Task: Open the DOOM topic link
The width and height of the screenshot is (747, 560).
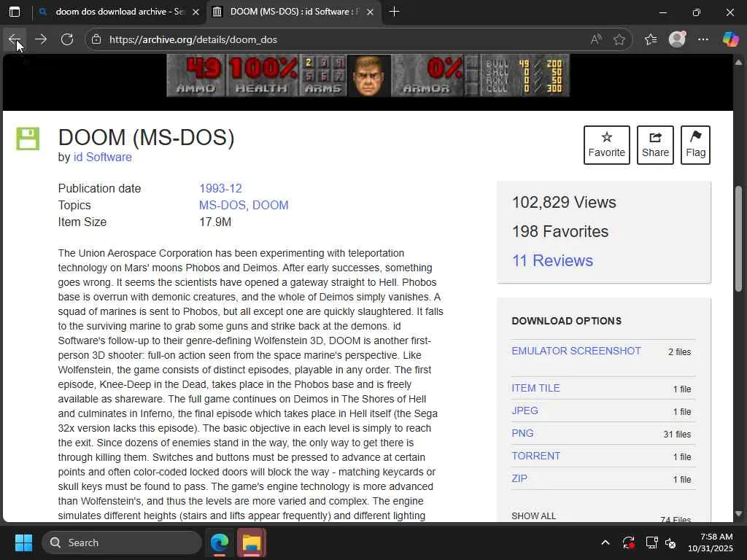Action: click(270, 205)
